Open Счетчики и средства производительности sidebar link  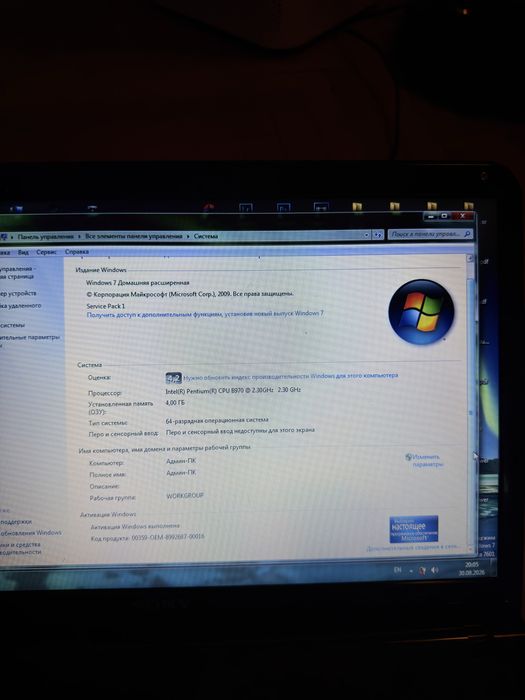[x=21, y=548]
